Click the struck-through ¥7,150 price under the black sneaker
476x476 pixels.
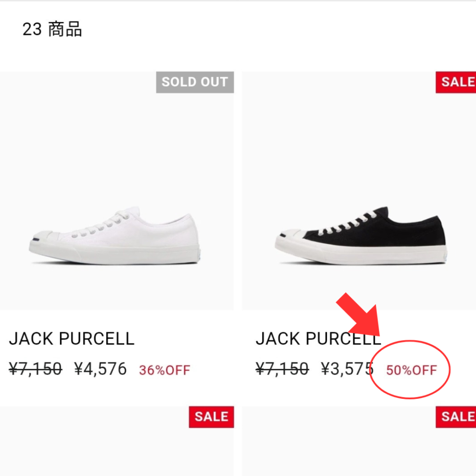(x=282, y=369)
